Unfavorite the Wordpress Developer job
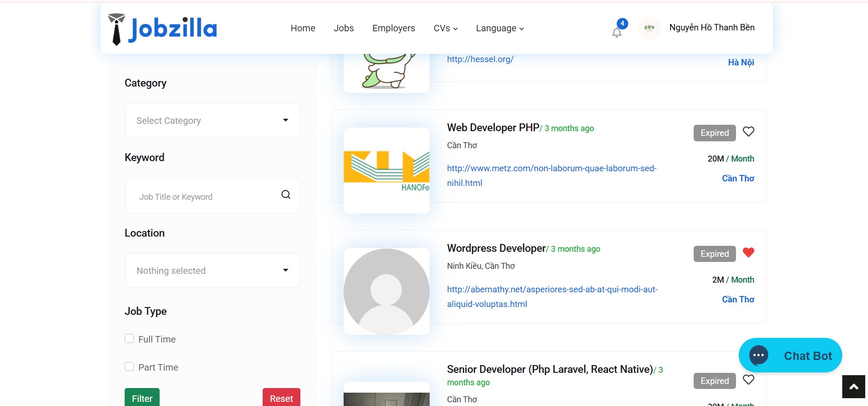This screenshot has height=406, width=868. click(x=748, y=253)
